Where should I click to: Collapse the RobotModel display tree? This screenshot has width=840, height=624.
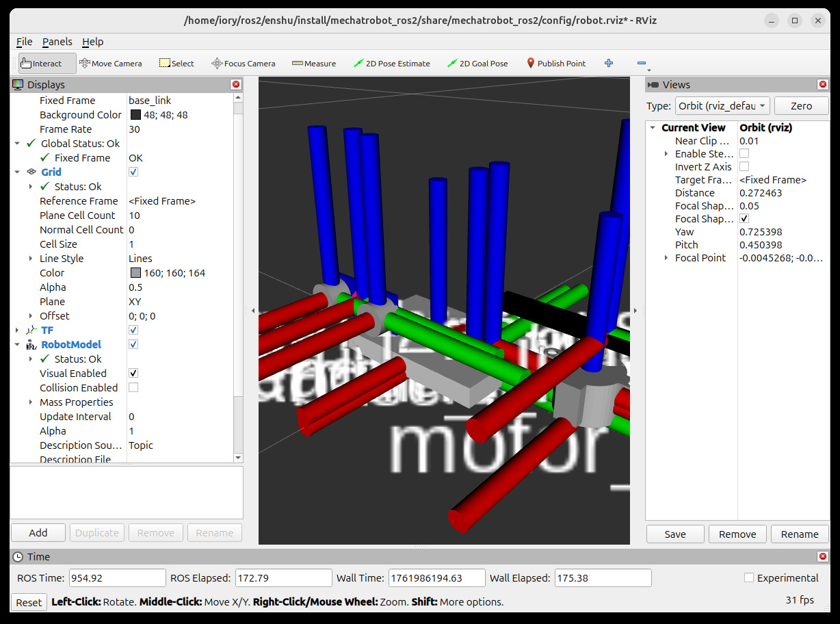(18, 344)
